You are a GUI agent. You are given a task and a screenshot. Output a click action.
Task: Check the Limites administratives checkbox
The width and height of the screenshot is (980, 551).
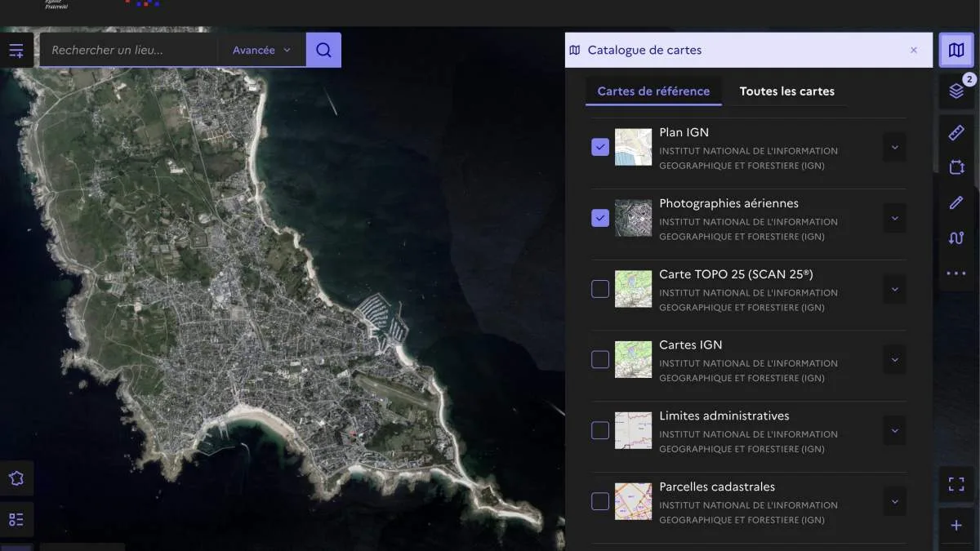pos(600,430)
